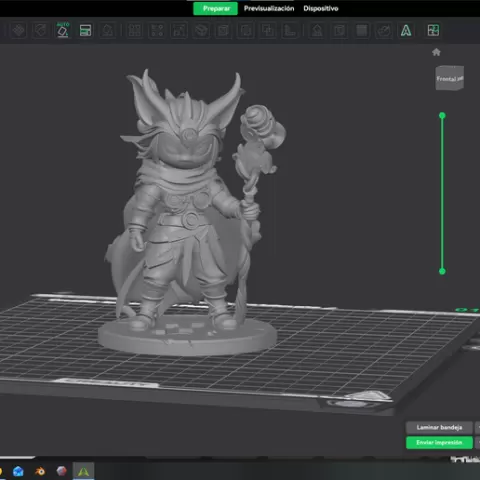Viewport: 480px width, 480px height.
Task: Select the Preparar tab
Action: (216, 8)
